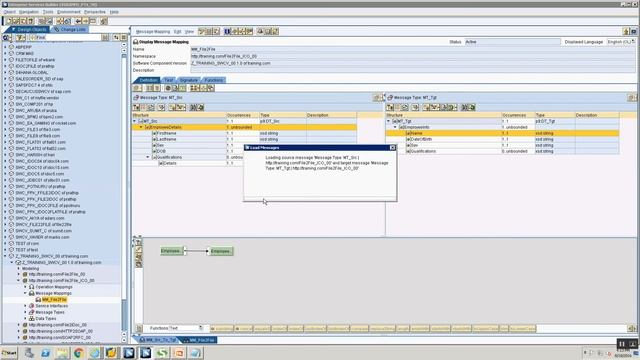Open the View menu in mapping editor

[x=189, y=31]
